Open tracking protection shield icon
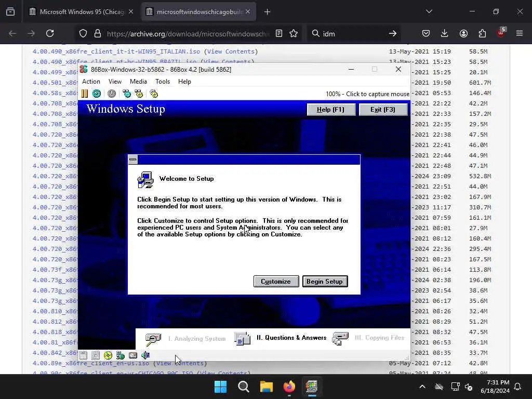 coord(83,33)
